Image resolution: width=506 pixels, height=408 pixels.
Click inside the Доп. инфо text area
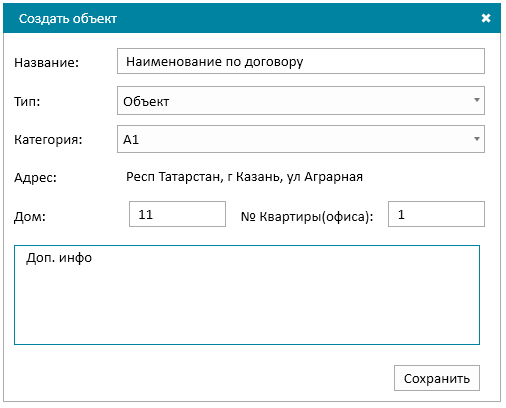(x=247, y=295)
